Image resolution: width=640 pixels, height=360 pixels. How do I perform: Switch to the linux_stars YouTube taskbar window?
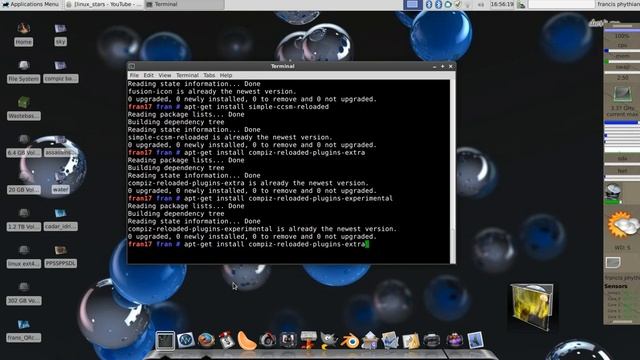(104, 4)
